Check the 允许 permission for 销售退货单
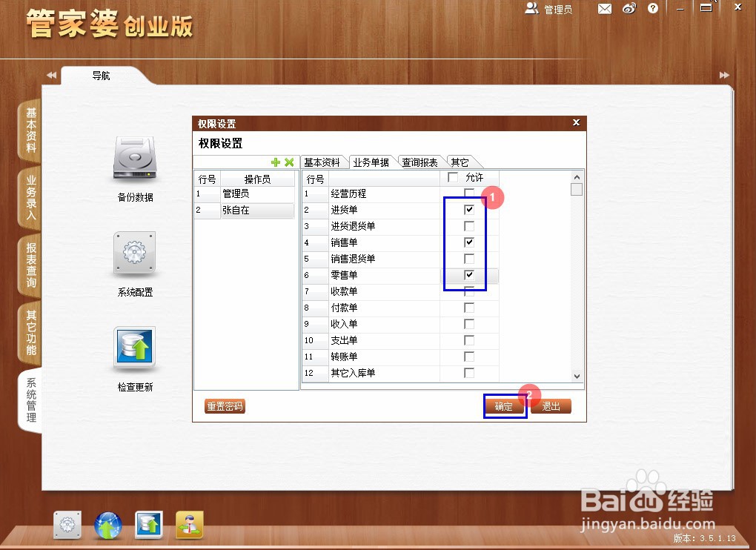This screenshot has height=550, width=756. tap(469, 259)
